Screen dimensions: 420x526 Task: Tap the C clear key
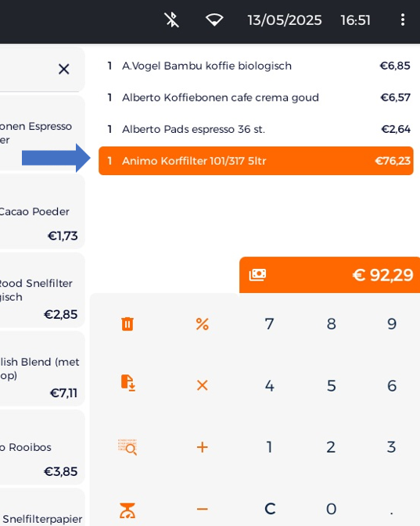(x=270, y=509)
